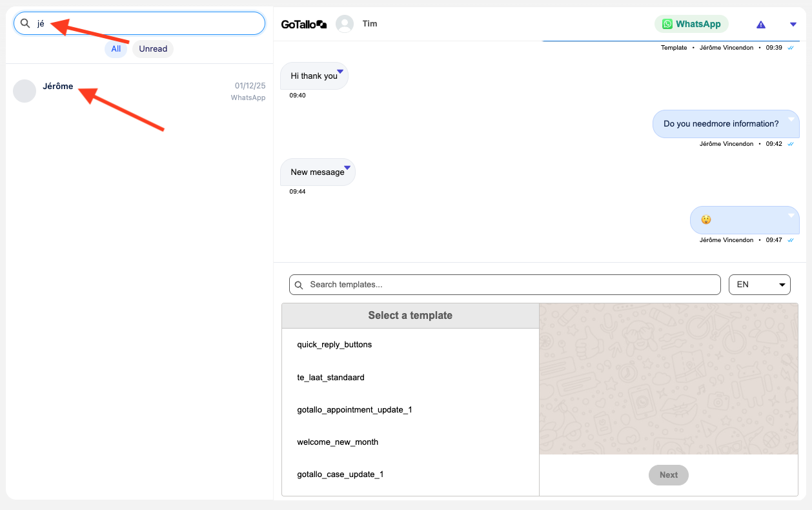The image size is (812, 510).
Task: Open Tim's profile avatar
Action: 345,24
